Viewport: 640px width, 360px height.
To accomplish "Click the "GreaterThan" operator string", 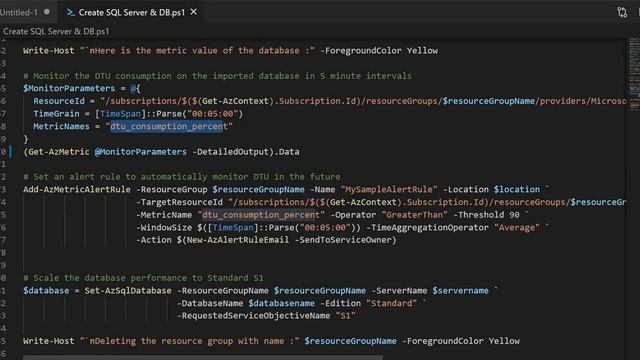I will click(414, 215).
